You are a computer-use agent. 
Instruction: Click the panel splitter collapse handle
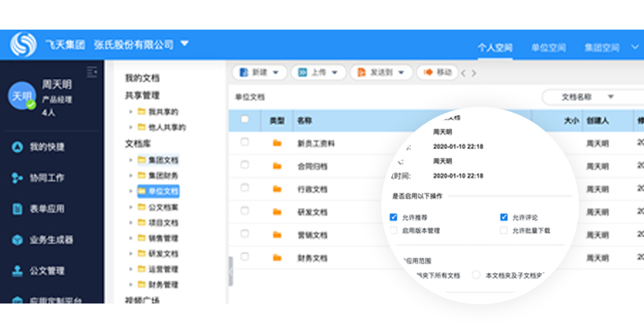pos(231,271)
